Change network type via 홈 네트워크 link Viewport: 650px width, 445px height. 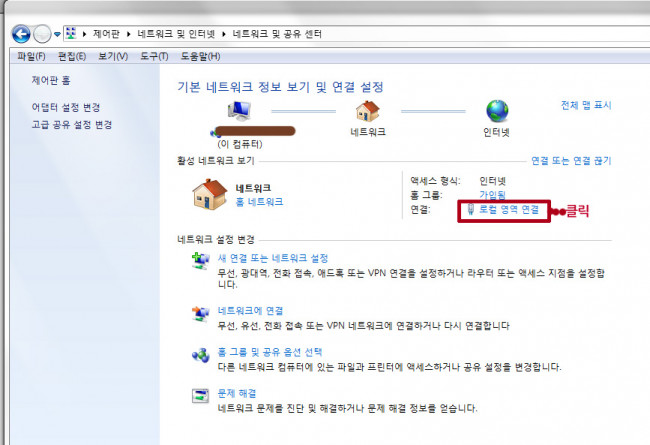[x=259, y=202]
